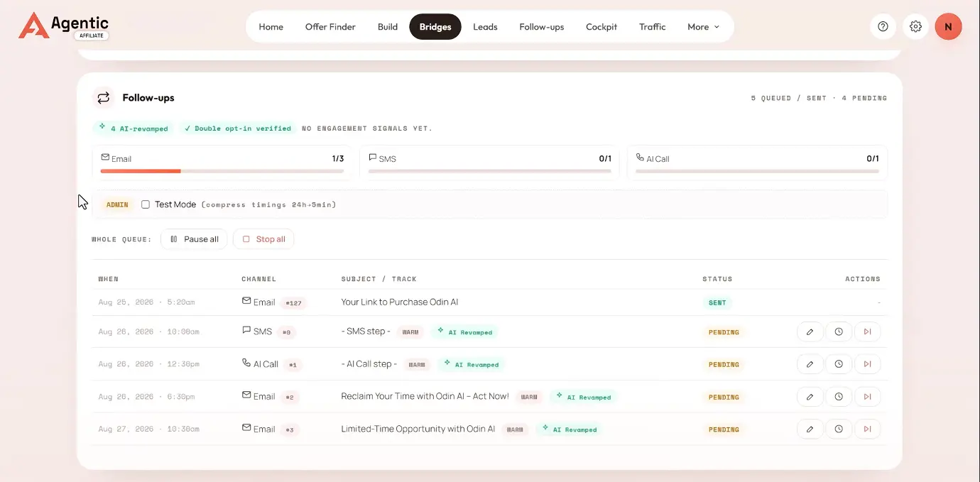Open the Traffic tab
This screenshot has width=980, height=482.
pyautogui.click(x=652, y=27)
